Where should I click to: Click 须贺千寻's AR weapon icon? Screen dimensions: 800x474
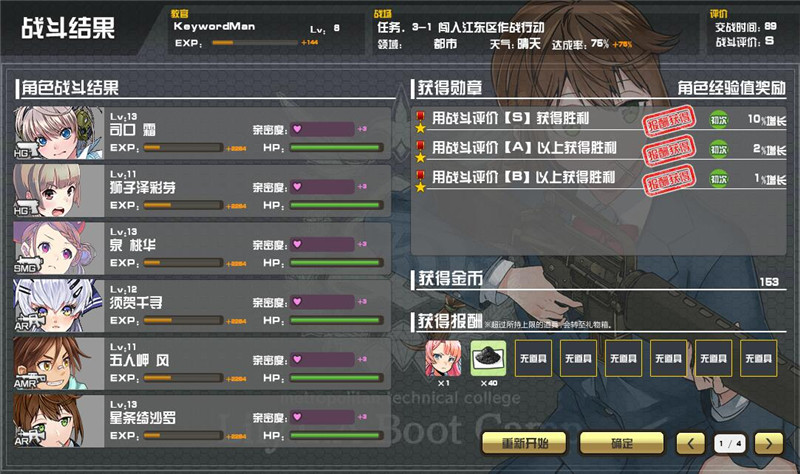coord(29,322)
